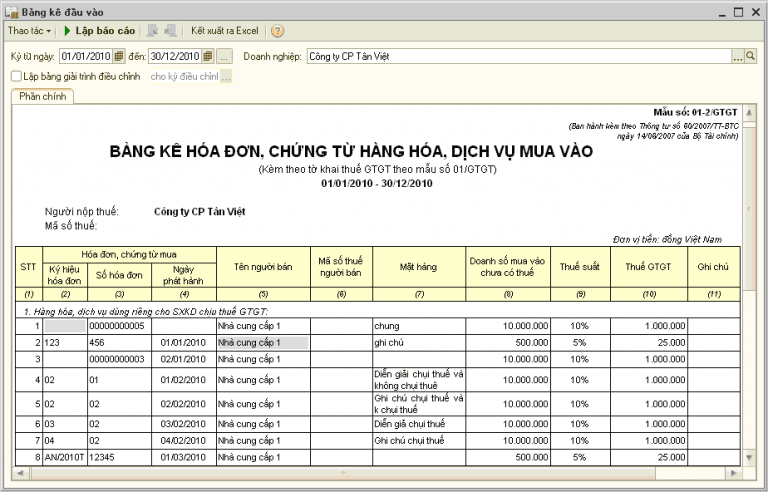Screen dimensions: 768x492
Task: Click date cell 04/02/2010
Action: click(183, 441)
